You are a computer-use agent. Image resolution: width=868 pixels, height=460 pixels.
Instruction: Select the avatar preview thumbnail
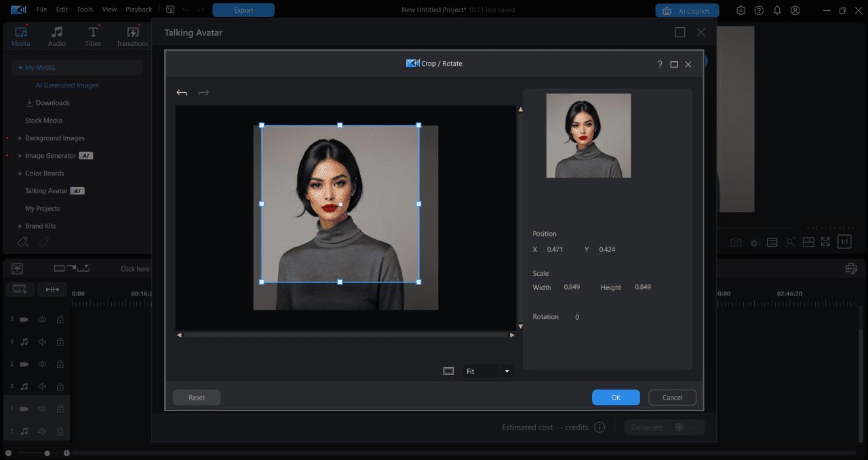coord(588,135)
